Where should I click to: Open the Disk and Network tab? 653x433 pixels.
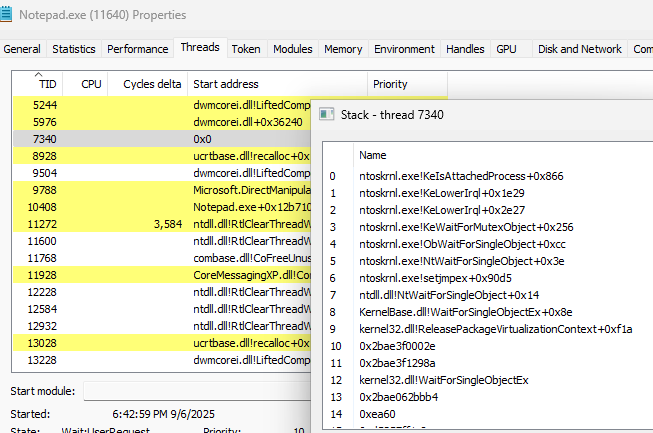click(580, 49)
